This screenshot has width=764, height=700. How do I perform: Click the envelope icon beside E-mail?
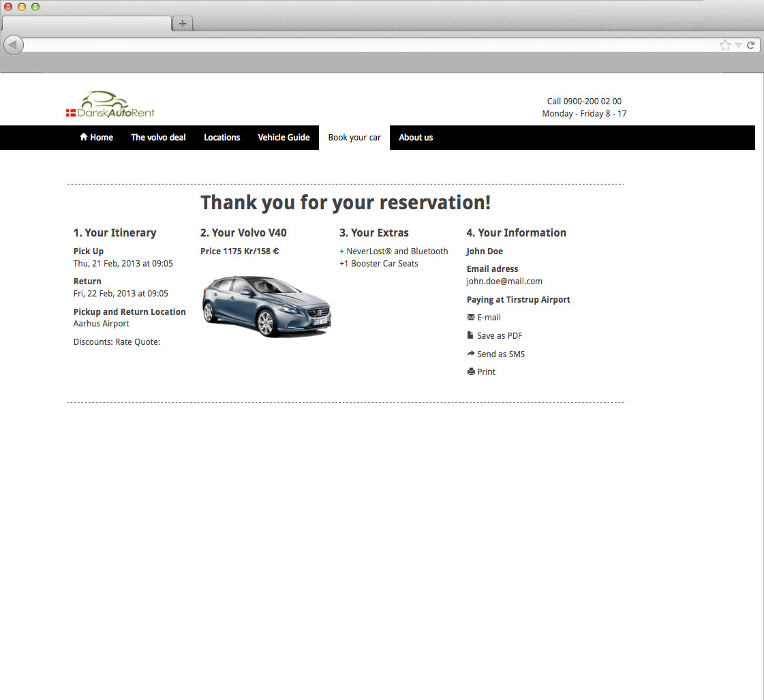[x=471, y=317]
